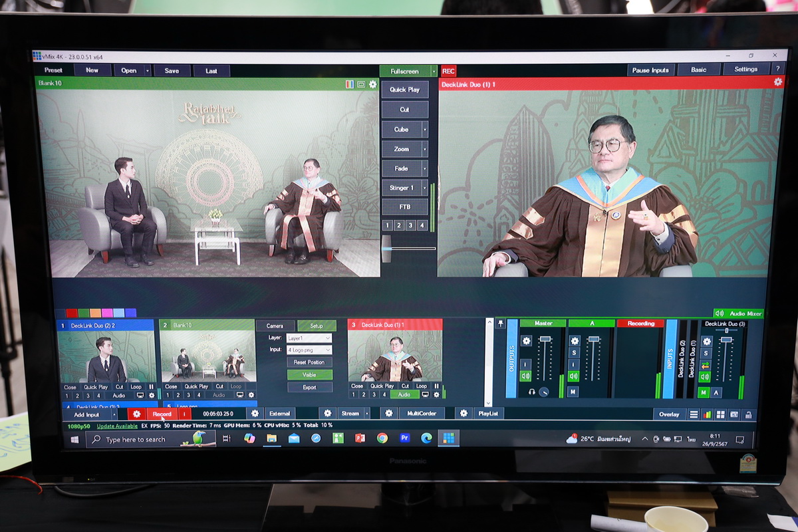Open settings gear for Blank10 preview
798x532 pixels.
point(372,84)
